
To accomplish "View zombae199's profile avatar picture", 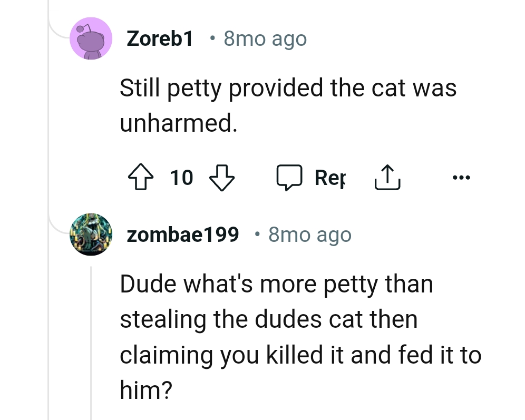I will pyautogui.click(x=91, y=235).
